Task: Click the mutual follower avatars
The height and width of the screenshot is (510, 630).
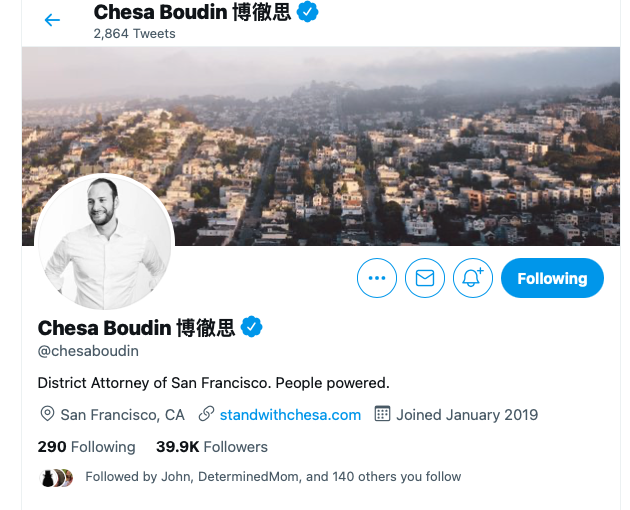Action: coord(57,478)
